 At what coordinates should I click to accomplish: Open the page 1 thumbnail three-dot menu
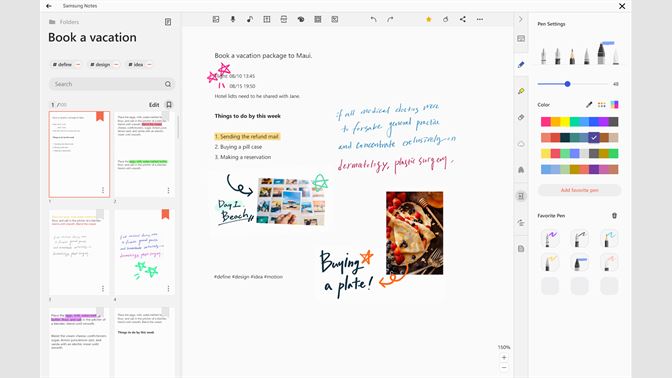(103, 190)
